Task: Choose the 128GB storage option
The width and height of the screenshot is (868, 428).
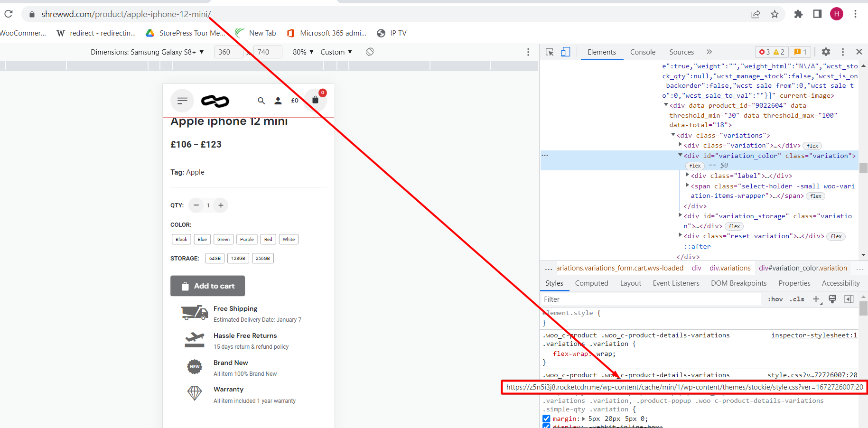Action: tap(238, 258)
